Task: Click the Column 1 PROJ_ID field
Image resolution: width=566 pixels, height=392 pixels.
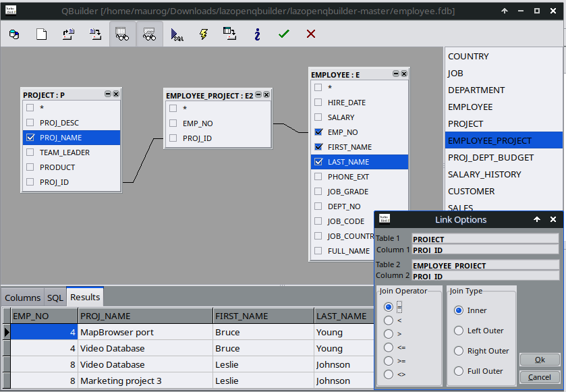Action: pos(486,250)
